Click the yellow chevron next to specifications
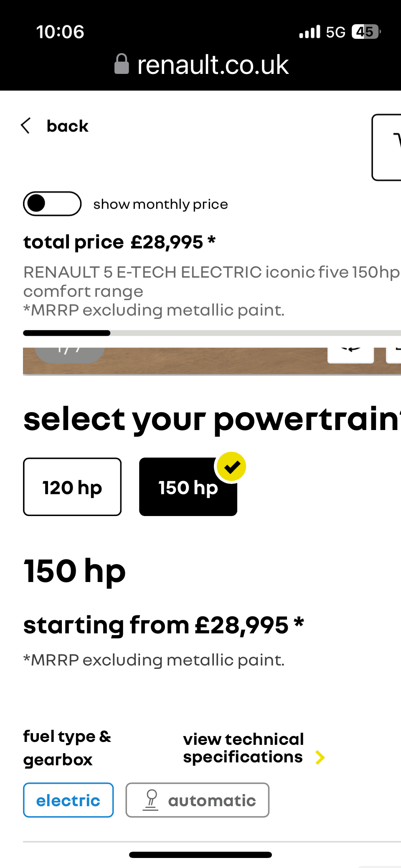401x868 pixels. pos(320,757)
